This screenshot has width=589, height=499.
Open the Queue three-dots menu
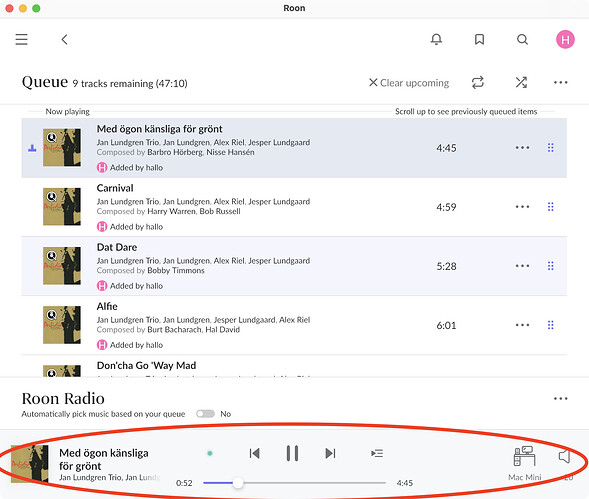click(560, 83)
